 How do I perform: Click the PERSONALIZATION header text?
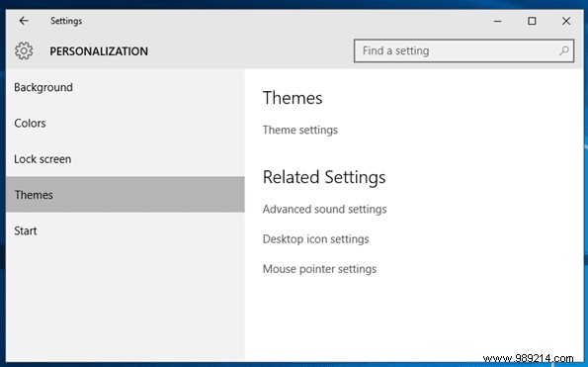pyautogui.click(x=99, y=51)
